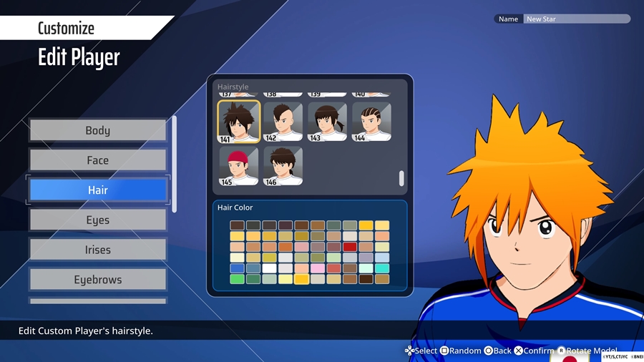Click the Random square button prompt
This screenshot has height=362, width=644.
460,351
